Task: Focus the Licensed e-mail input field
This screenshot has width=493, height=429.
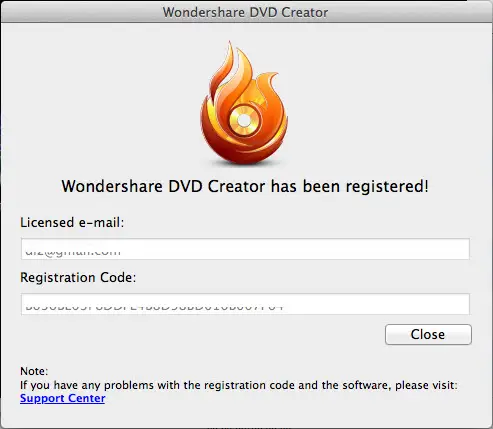Action: (245, 249)
